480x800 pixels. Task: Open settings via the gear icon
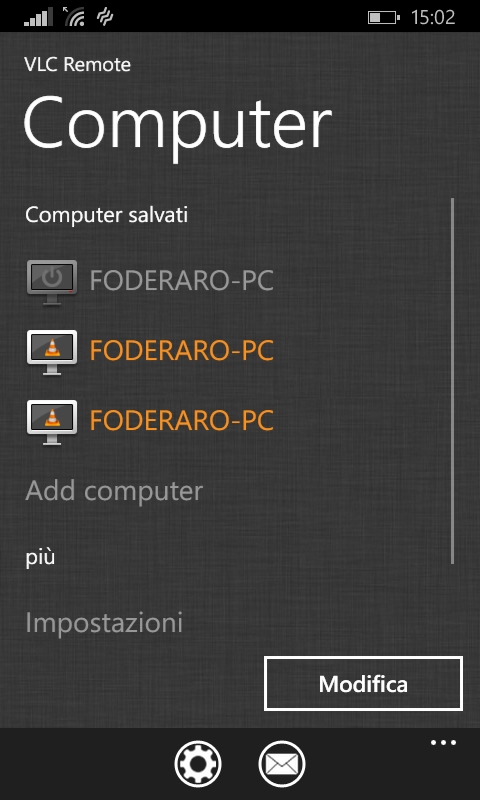tap(198, 764)
